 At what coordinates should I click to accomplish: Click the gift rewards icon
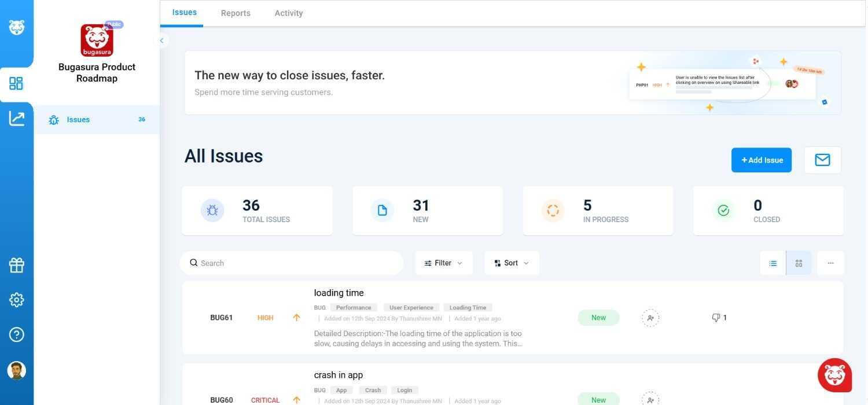point(16,265)
